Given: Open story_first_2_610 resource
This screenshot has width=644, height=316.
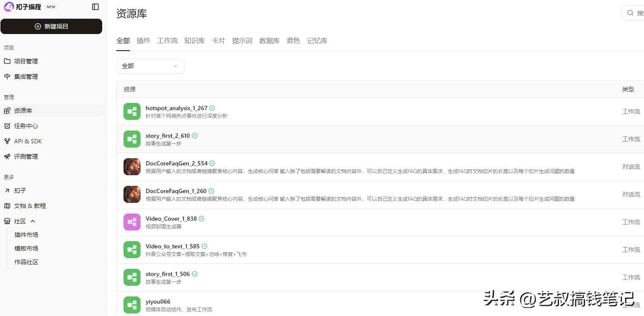Looking at the screenshot, I should coord(168,136).
